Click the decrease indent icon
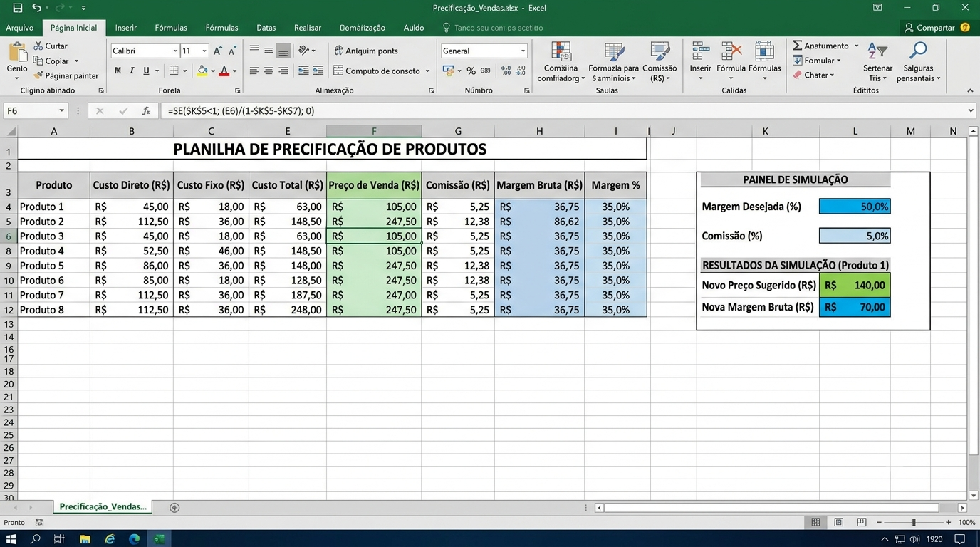 [x=304, y=71]
